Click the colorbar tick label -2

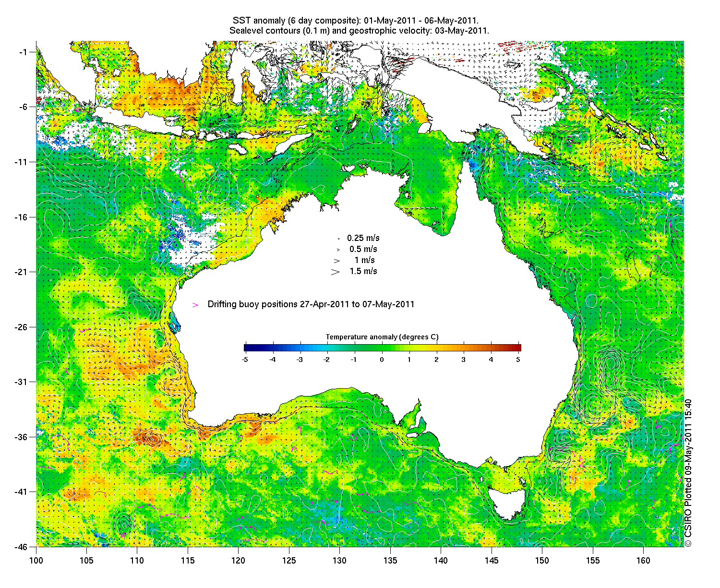[x=326, y=360]
